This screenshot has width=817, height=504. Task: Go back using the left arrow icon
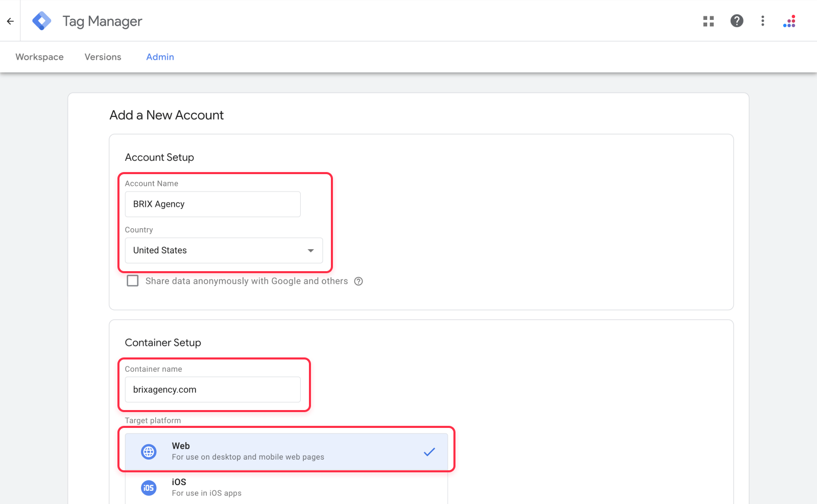pyautogui.click(x=10, y=21)
